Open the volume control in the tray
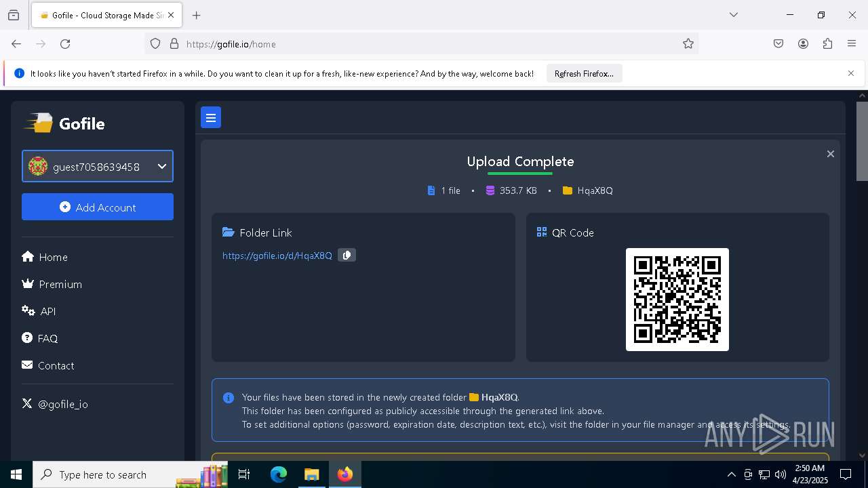Screen dimensions: 868x488 [781, 474]
